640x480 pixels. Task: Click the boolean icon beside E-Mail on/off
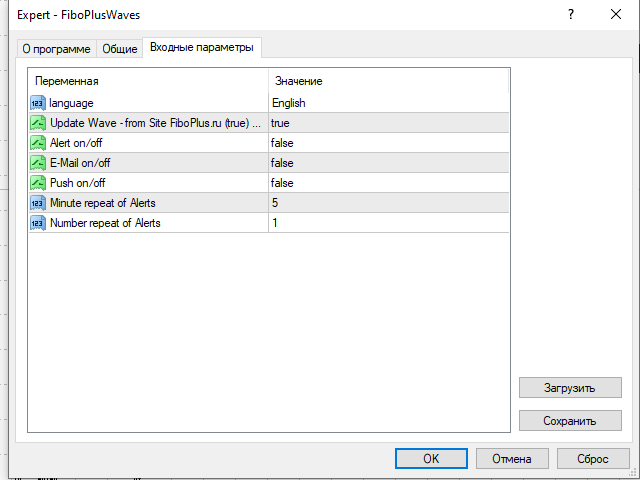38,163
